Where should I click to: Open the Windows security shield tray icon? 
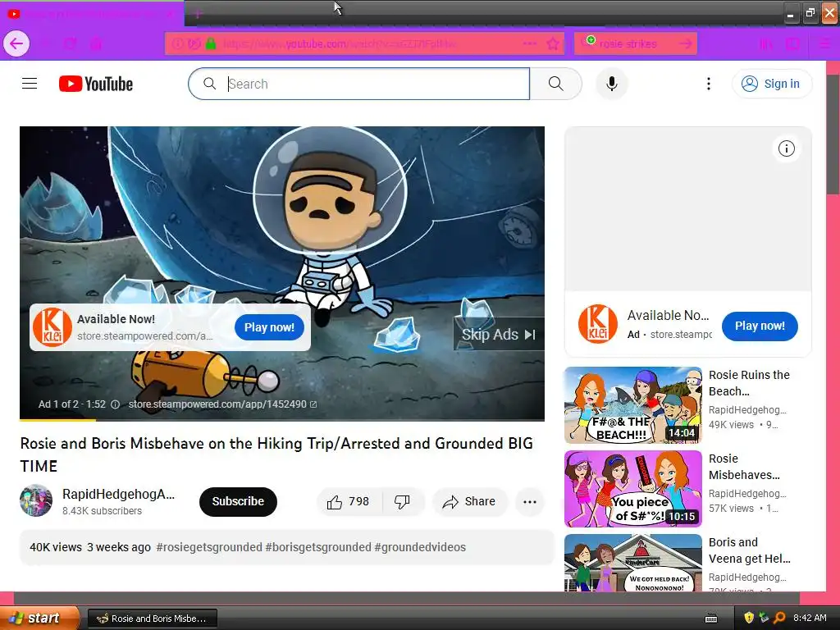tap(749, 618)
